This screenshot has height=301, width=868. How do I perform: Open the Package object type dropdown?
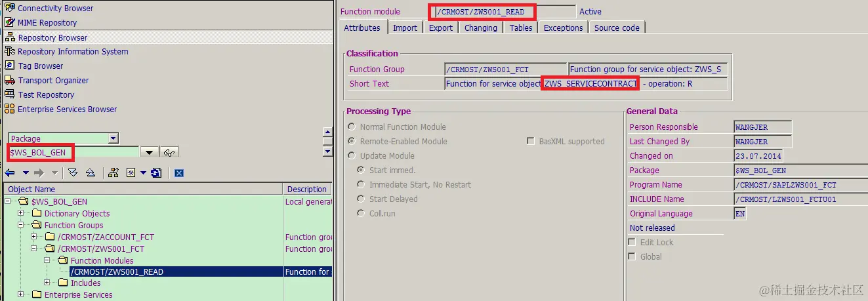click(x=114, y=138)
